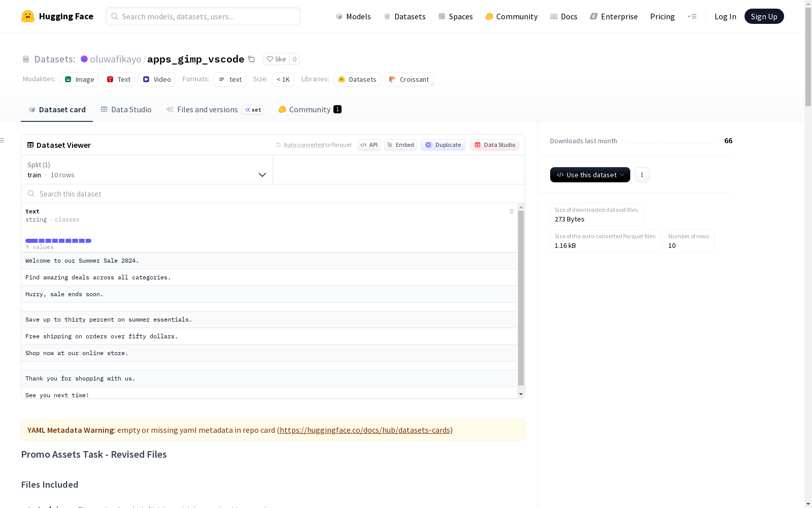Screen dimensions: 812x508
Task: Click the text column histogram bar
Action: coord(58,241)
